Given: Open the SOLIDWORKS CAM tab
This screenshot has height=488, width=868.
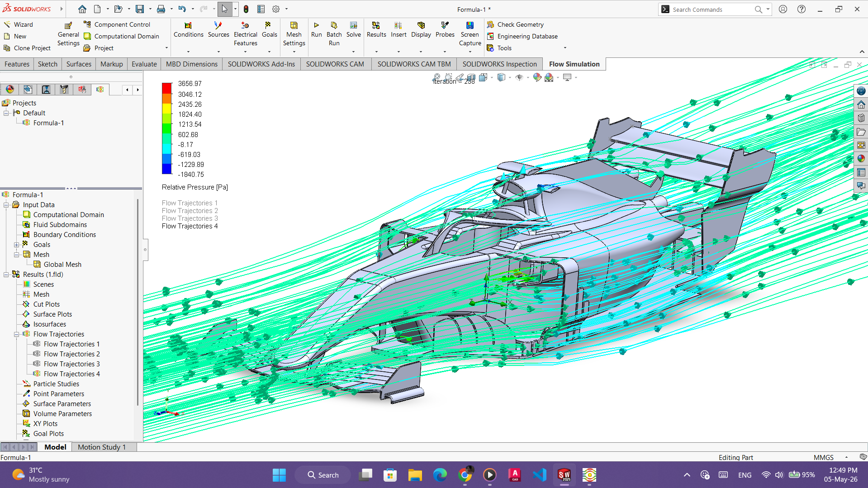Looking at the screenshot, I should coord(335,64).
